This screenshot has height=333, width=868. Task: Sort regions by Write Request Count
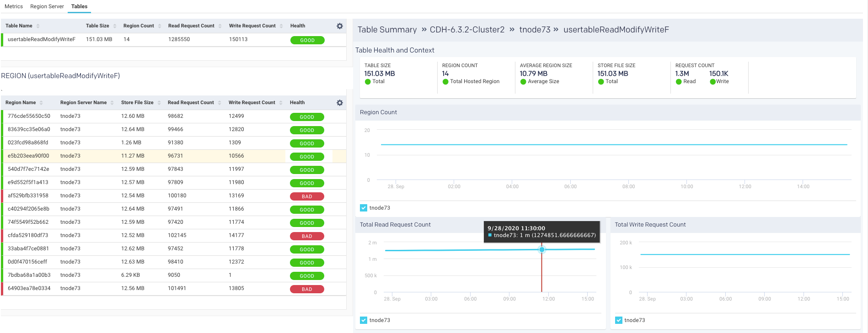click(281, 103)
